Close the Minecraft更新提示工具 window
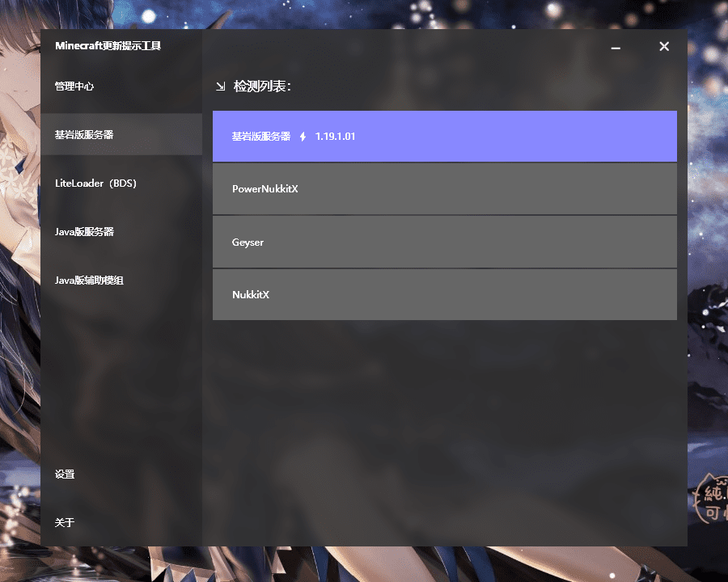Image resolution: width=728 pixels, height=582 pixels. (664, 46)
